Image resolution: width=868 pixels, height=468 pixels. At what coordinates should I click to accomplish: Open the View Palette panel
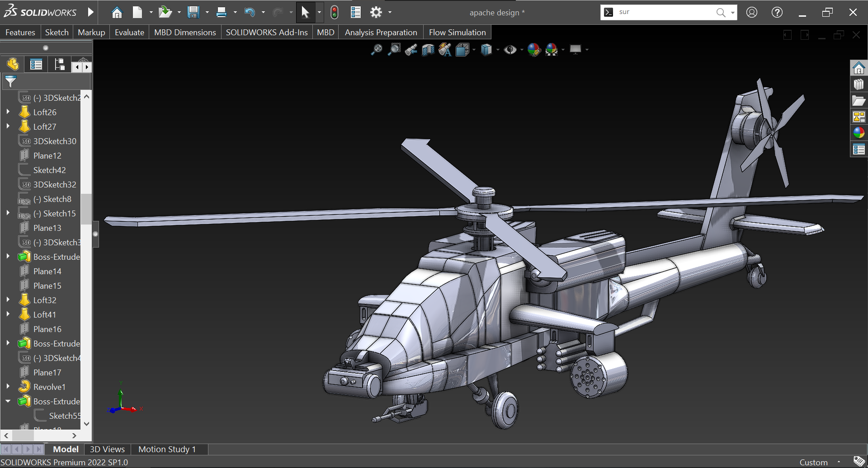(x=859, y=116)
